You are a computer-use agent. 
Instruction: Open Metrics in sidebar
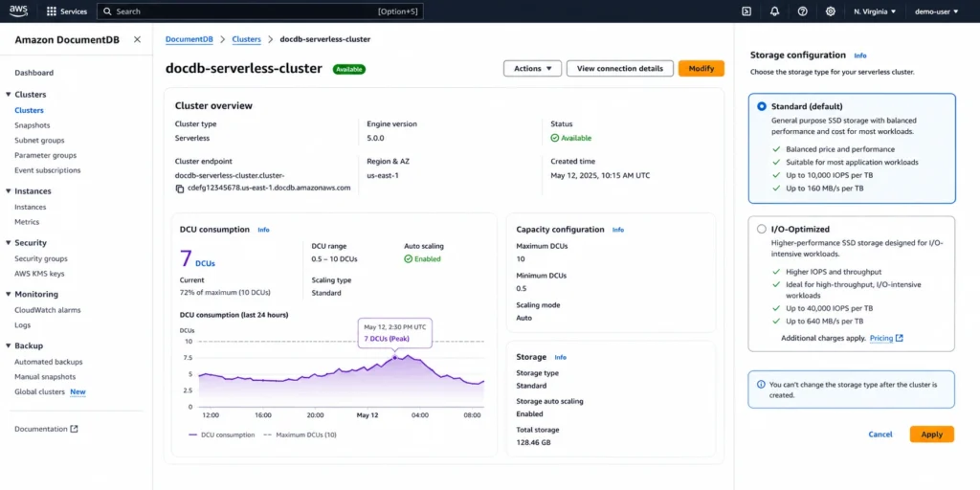[27, 222]
